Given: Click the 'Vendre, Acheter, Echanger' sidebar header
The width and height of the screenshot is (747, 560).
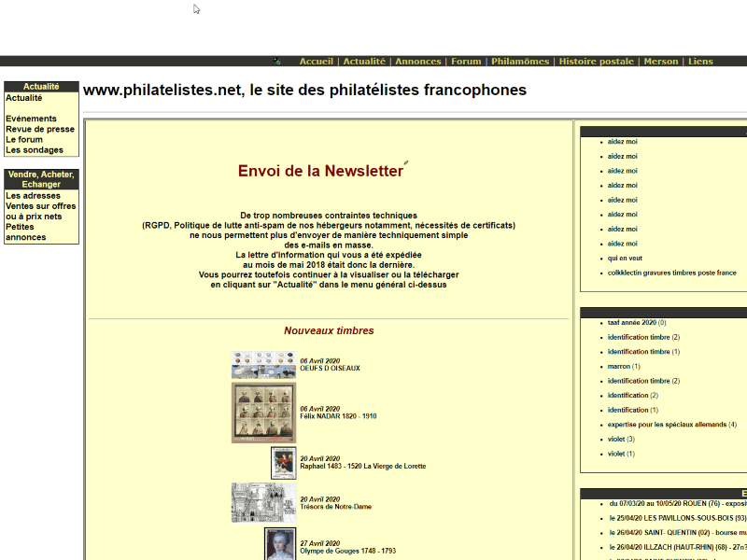Looking at the screenshot, I should click(41, 179).
